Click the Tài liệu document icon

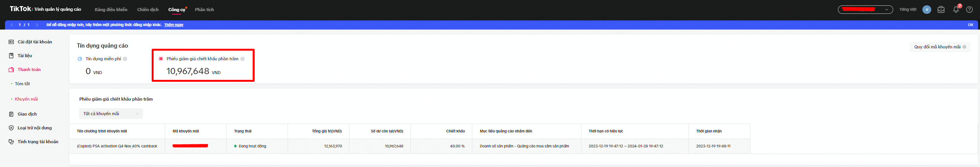(x=11, y=56)
